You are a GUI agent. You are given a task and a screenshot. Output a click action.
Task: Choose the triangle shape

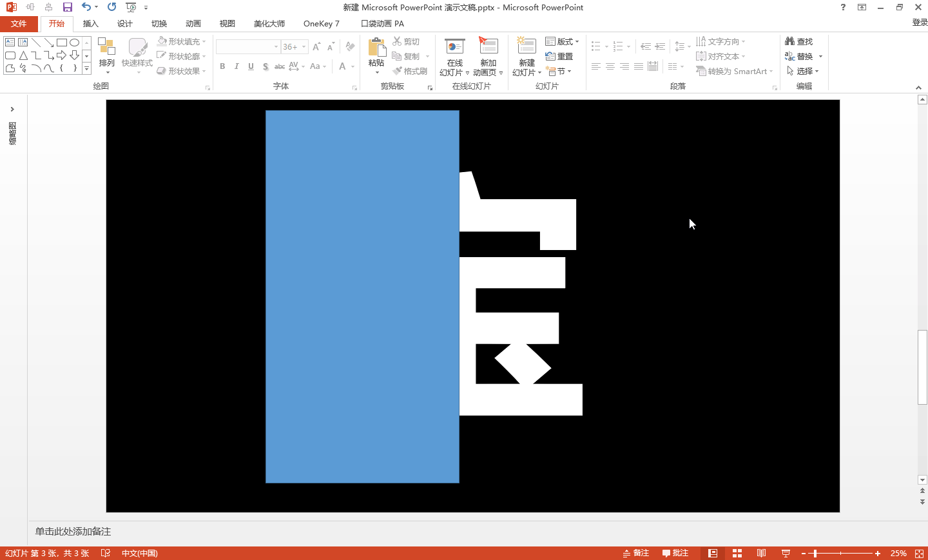(x=23, y=55)
